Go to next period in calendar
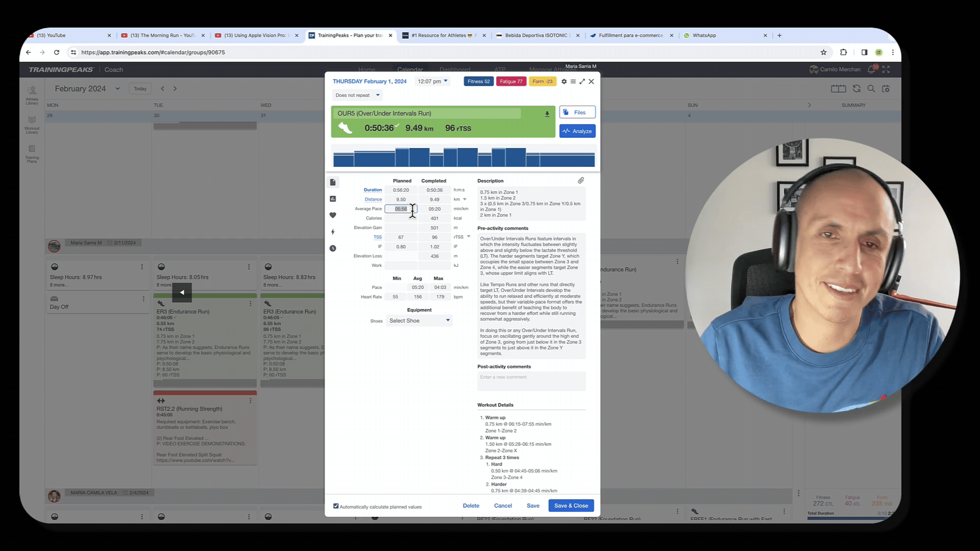 (x=175, y=89)
